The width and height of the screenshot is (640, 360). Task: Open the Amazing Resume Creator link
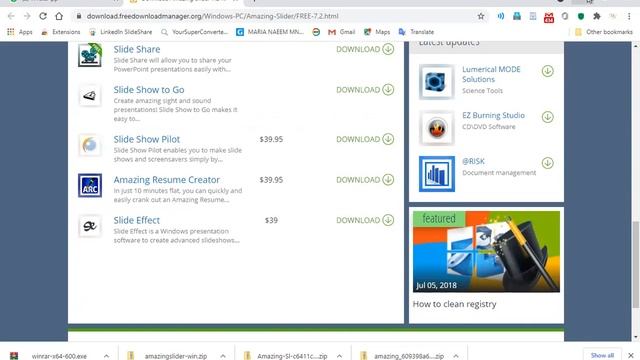tap(167, 180)
